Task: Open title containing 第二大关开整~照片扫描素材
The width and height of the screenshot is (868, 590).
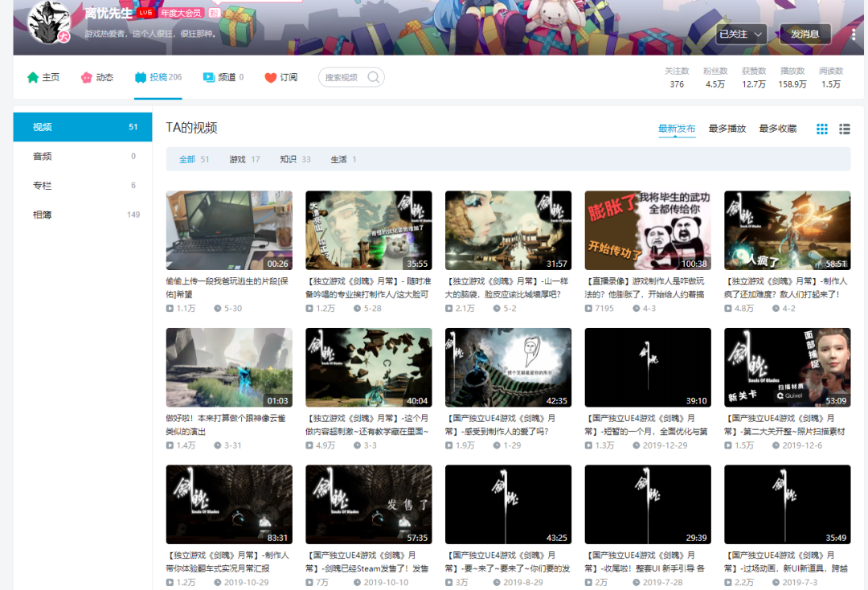Action: [785, 425]
